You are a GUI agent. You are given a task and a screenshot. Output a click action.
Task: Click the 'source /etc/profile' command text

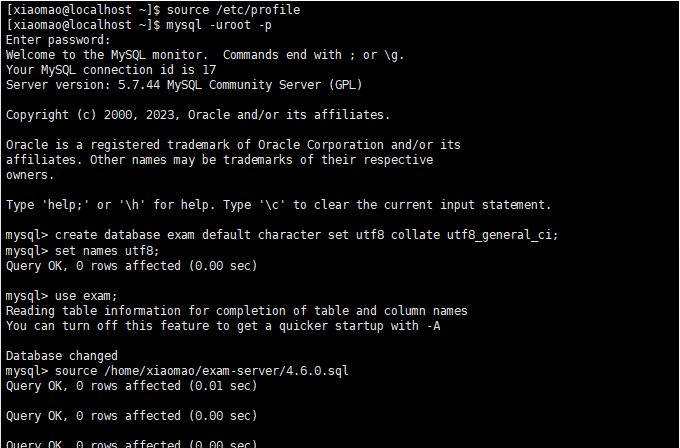pyautogui.click(x=233, y=10)
